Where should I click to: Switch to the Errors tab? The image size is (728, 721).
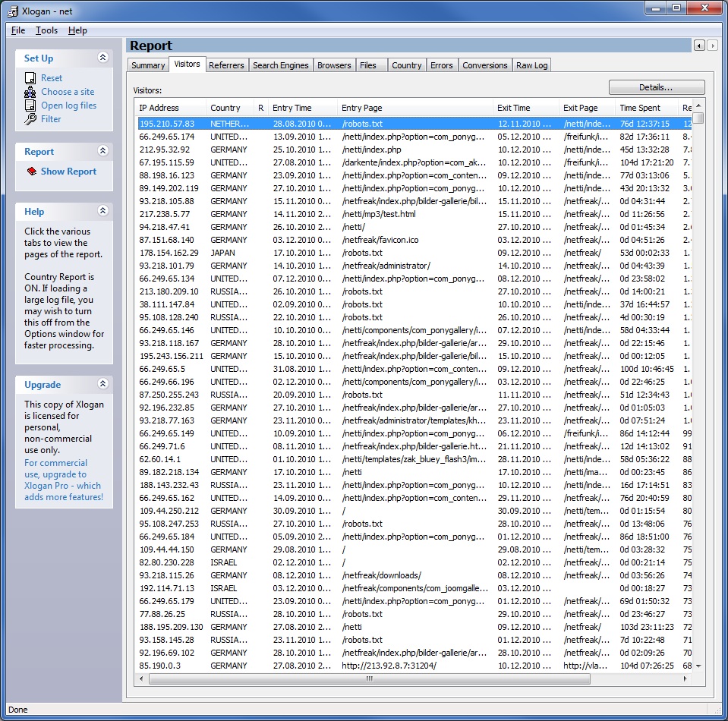442,65
